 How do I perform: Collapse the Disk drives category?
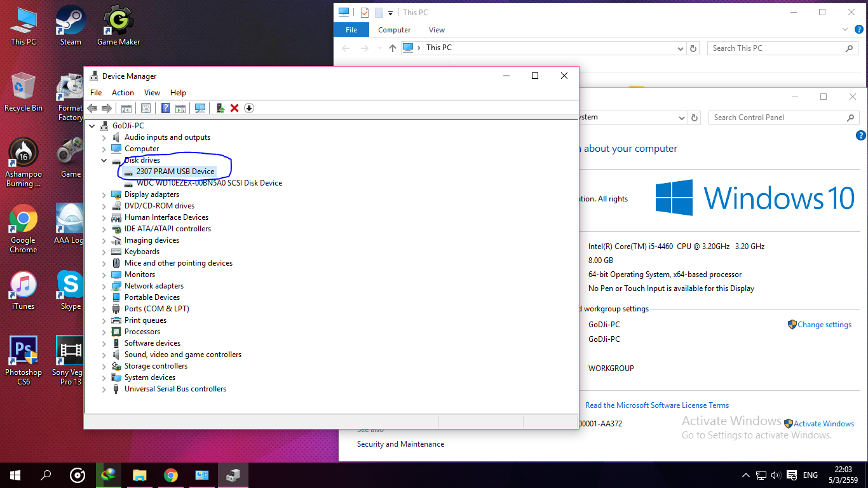coord(104,160)
